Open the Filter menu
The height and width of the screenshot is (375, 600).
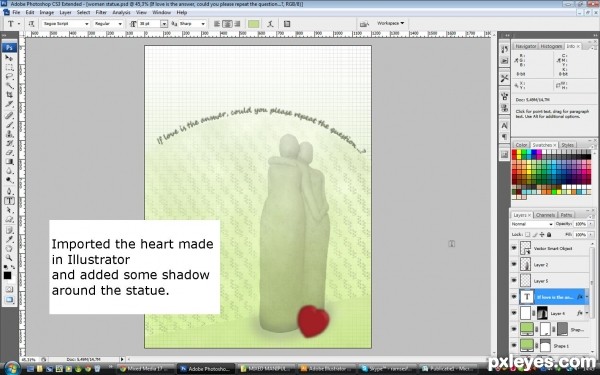pos(101,12)
